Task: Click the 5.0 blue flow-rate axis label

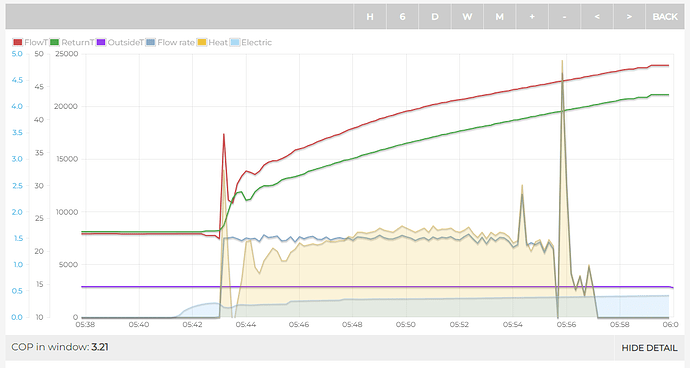Action: pyautogui.click(x=17, y=54)
